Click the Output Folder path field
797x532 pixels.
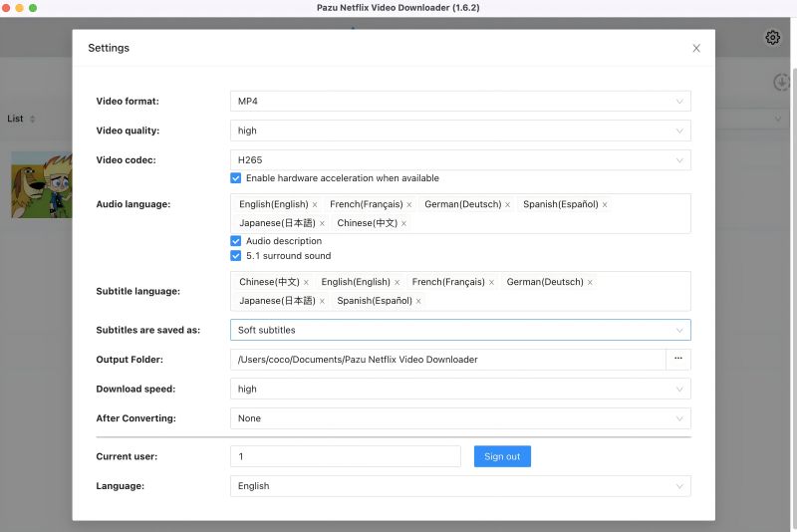pos(447,360)
